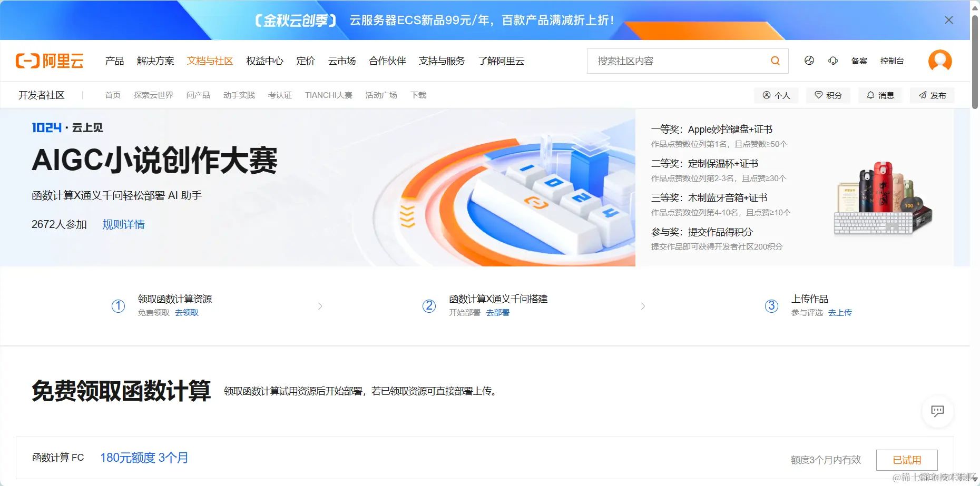Check 消息 notifications

(x=880, y=95)
